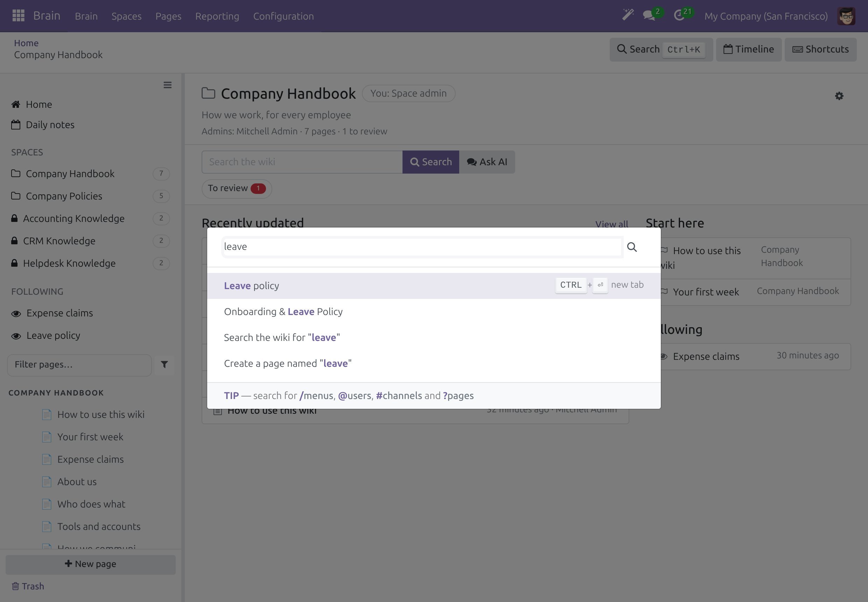The height and width of the screenshot is (602, 868).
Task: Collapse the sidebar with hamburger icon
Action: pyautogui.click(x=168, y=85)
